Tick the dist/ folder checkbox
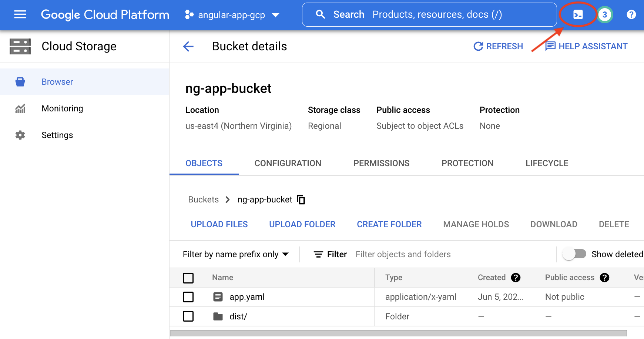Viewport: 644px width, 339px height. 188,316
